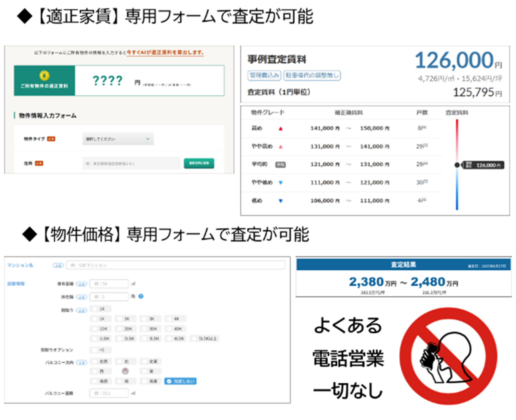516x420 pixels.
Task: Select the 1R floor plan option
Action: 101,309
